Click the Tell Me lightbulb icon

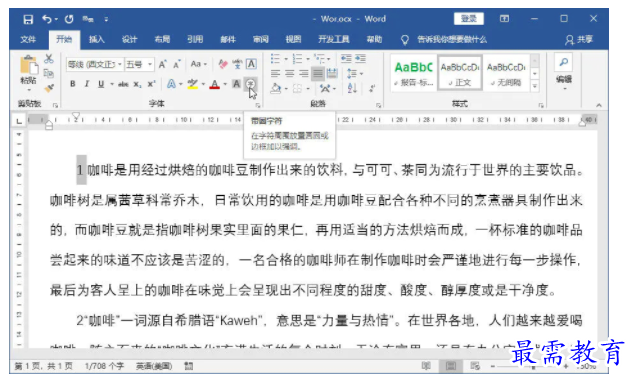405,40
